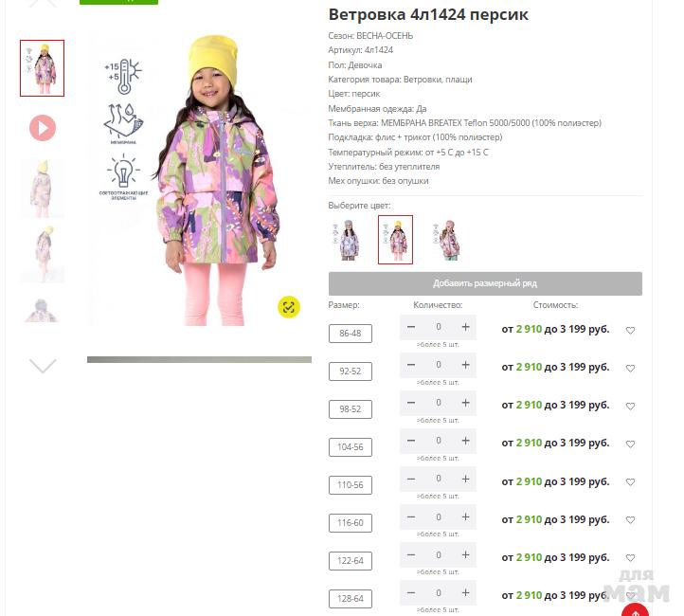The height and width of the screenshot is (616, 684).
Task: Play the product video thumbnail
Action: pos(43,128)
